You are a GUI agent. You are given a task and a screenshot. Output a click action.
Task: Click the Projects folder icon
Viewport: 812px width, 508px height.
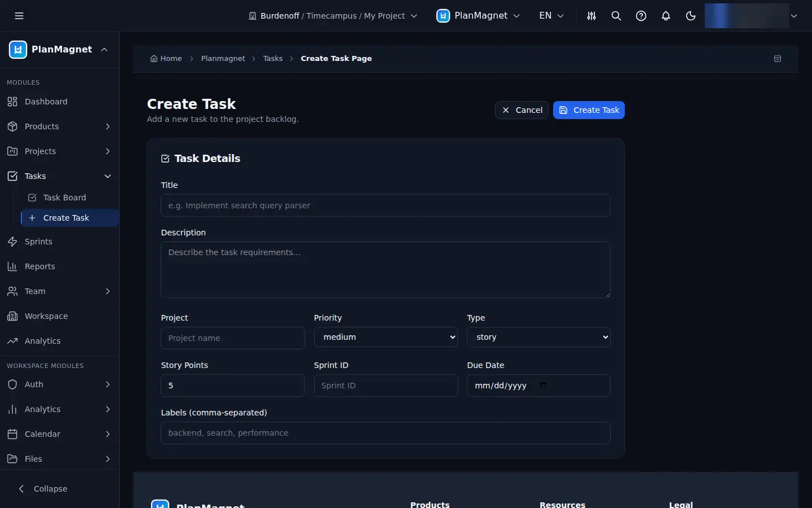click(x=12, y=151)
